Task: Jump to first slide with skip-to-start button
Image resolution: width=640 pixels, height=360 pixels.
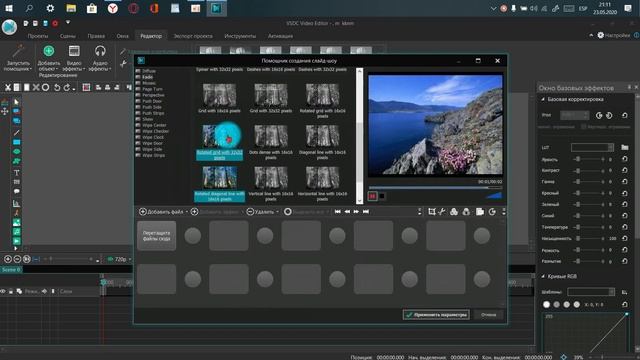Action: pyautogui.click(x=338, y=211)
